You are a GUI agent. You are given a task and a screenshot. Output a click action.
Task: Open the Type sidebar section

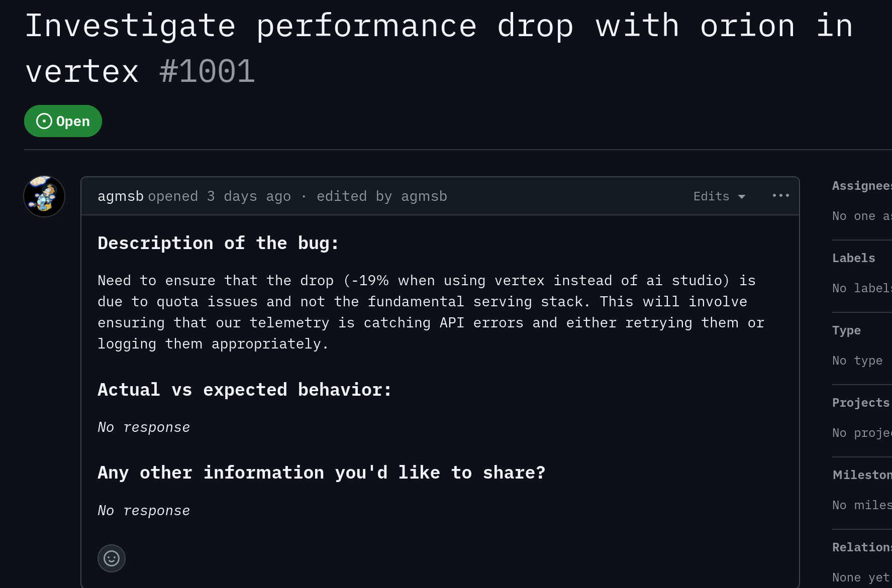tap(846, 330)
